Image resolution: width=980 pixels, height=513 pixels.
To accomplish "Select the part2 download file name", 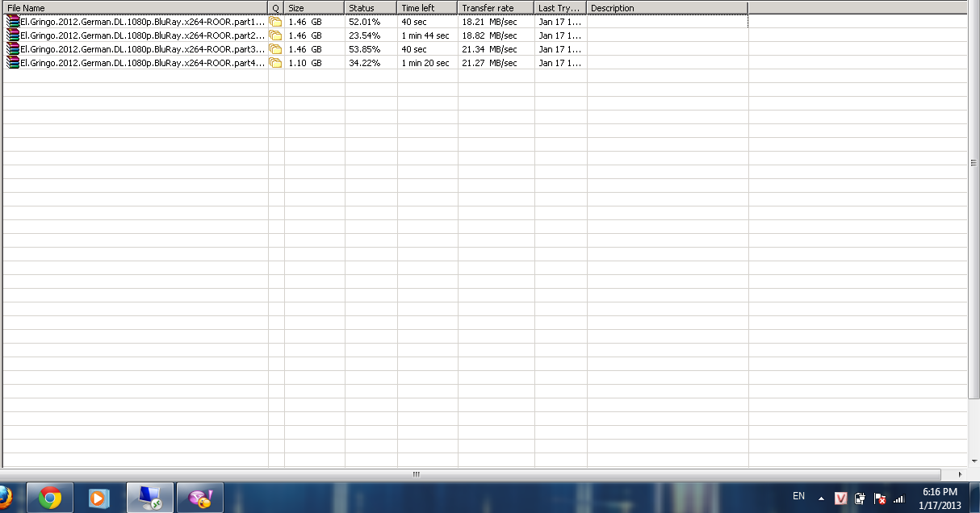I will [143, 35].
